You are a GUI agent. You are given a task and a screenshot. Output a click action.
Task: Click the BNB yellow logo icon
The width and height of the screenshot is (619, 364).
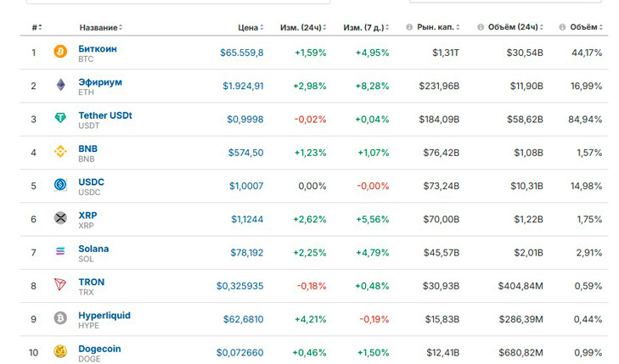60,151
